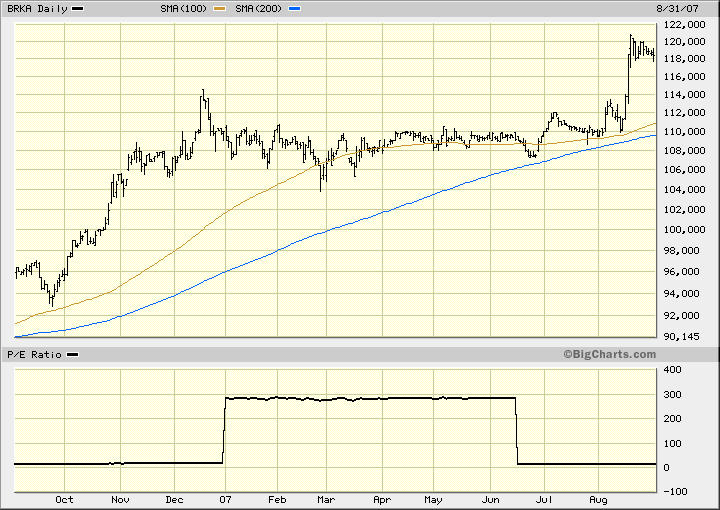Viewport: 720px width, 510px height.
Task: Click the Nov month label
Action: [x=120, y=499]
